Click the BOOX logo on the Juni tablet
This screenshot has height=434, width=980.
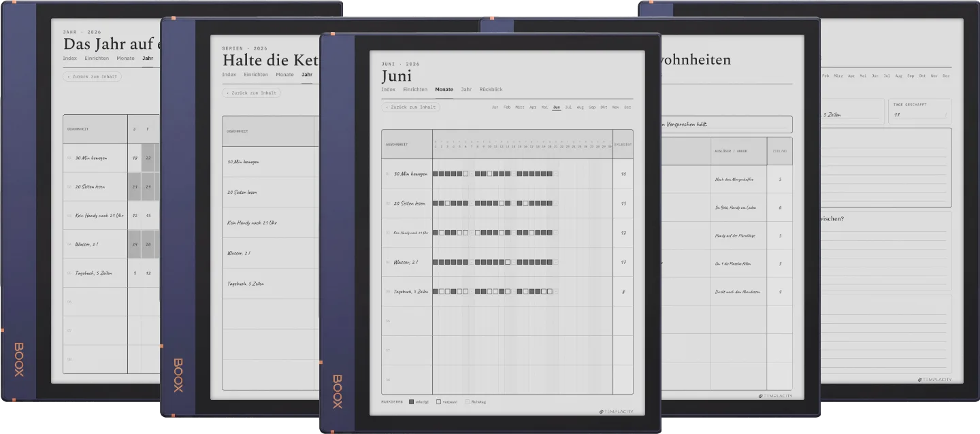coord(338,391)
